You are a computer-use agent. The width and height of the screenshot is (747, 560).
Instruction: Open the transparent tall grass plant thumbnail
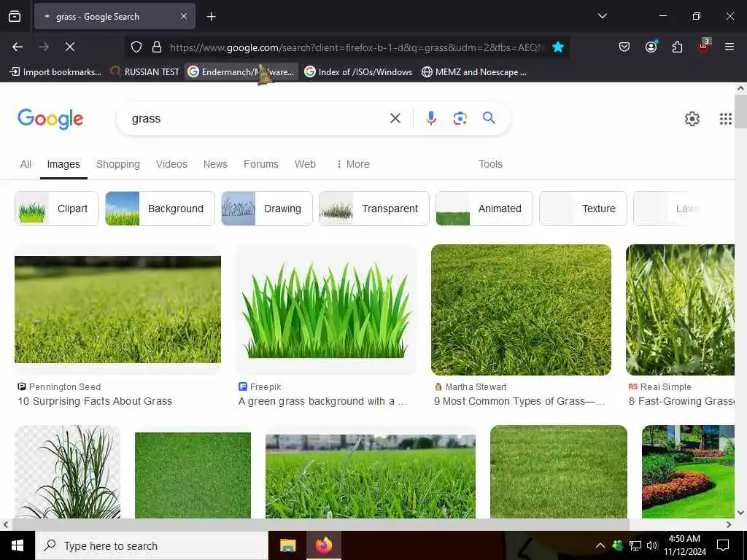pos(68,472)
